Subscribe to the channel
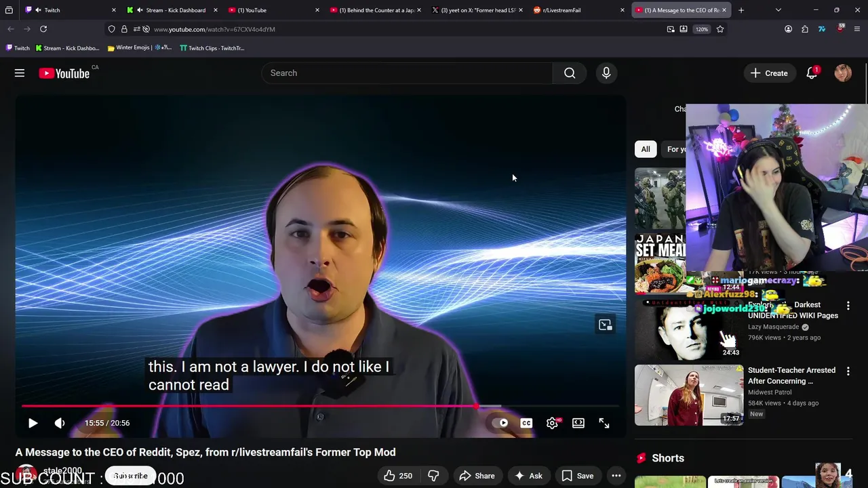The image size is (868, 488). click(130, 476)
